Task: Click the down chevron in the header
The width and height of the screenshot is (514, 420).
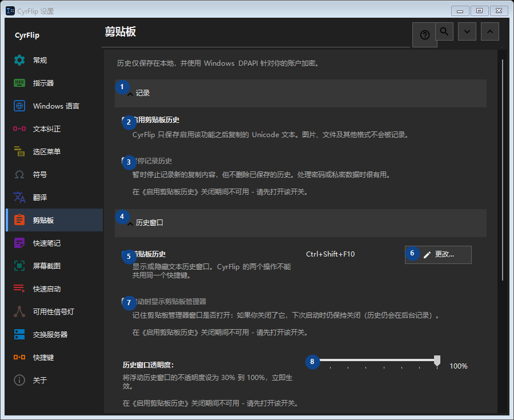Action: tap(467, 31)
